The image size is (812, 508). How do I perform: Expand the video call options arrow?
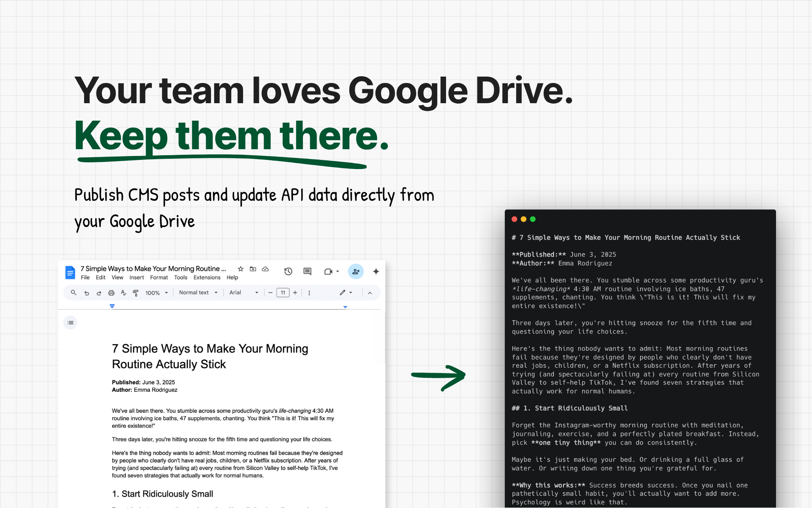click(338, 271)
